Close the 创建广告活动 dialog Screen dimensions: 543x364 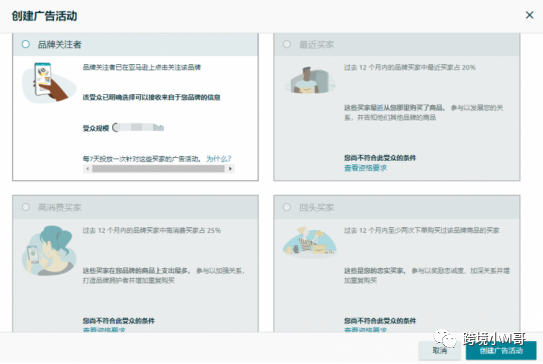click(529, 15)
